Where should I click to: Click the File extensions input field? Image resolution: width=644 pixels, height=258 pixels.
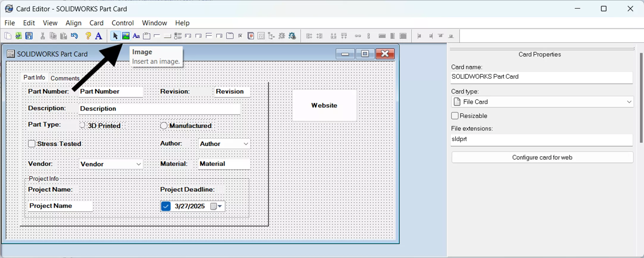coord(541,139)
